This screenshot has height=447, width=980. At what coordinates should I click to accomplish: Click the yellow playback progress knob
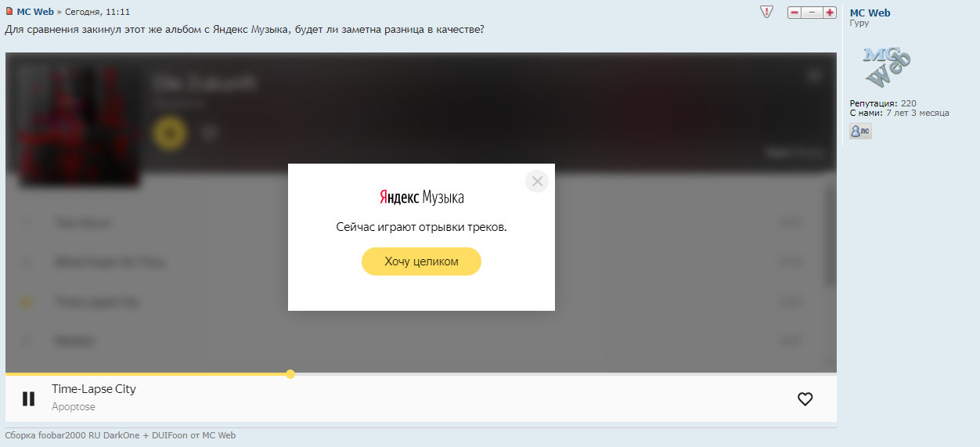point(290,374)
